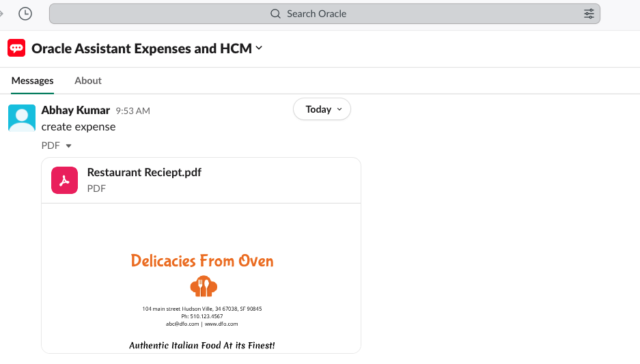Click the magnifying glass search icon
The width and height of the screenshot is (640, 364).
point(276,14)
